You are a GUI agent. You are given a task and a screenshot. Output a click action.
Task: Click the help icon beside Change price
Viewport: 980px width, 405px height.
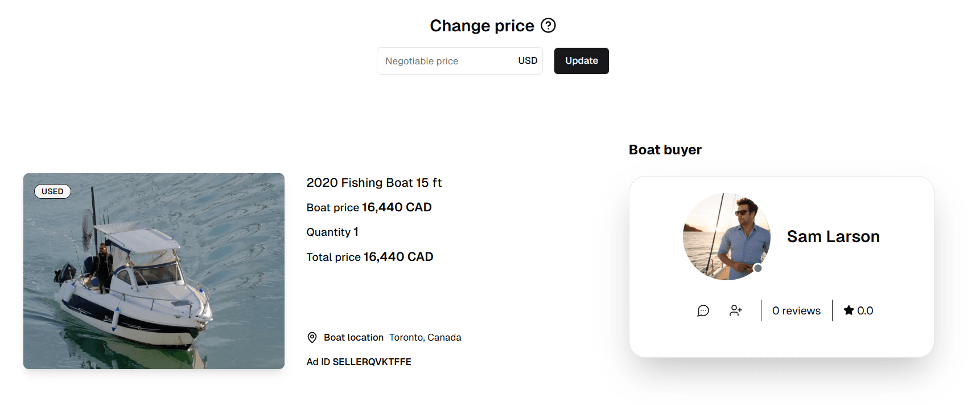coord(548,26)
